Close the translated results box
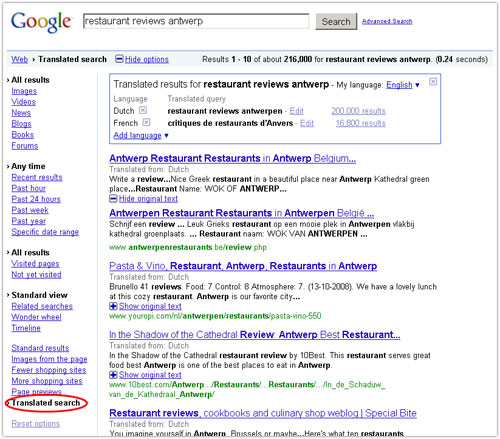 (x=433, y=82)
